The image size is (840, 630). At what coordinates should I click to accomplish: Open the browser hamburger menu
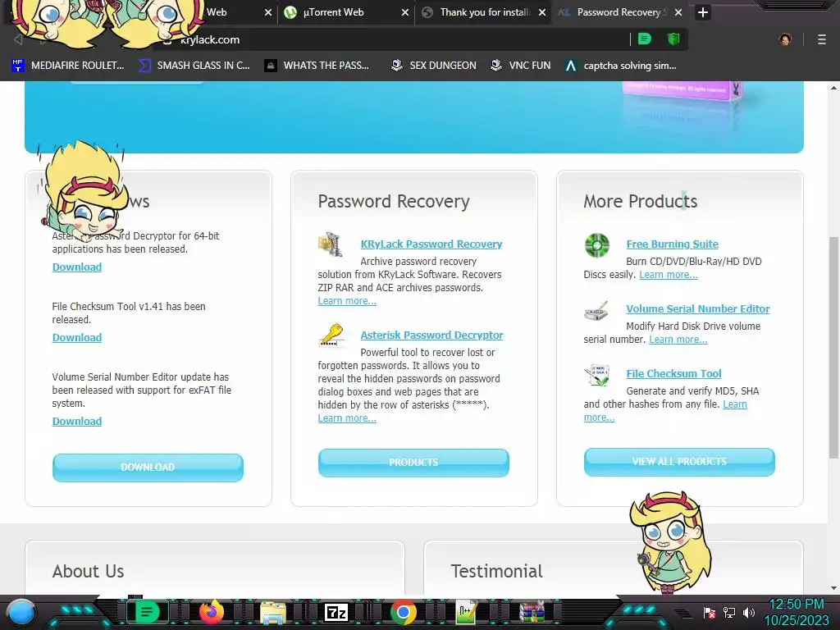point(821,39)
